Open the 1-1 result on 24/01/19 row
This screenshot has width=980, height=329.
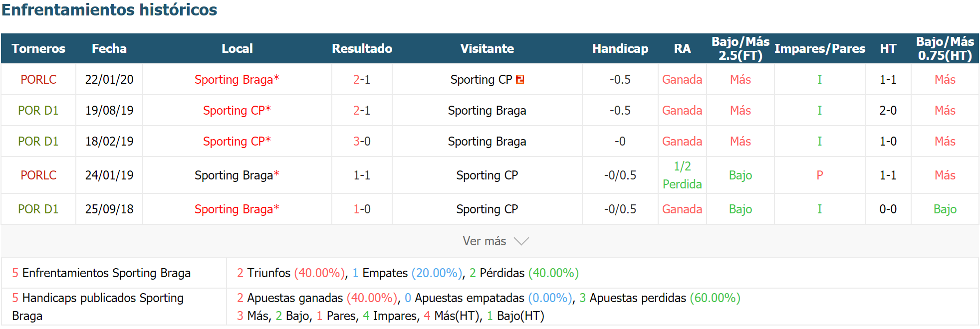point(362,175)
